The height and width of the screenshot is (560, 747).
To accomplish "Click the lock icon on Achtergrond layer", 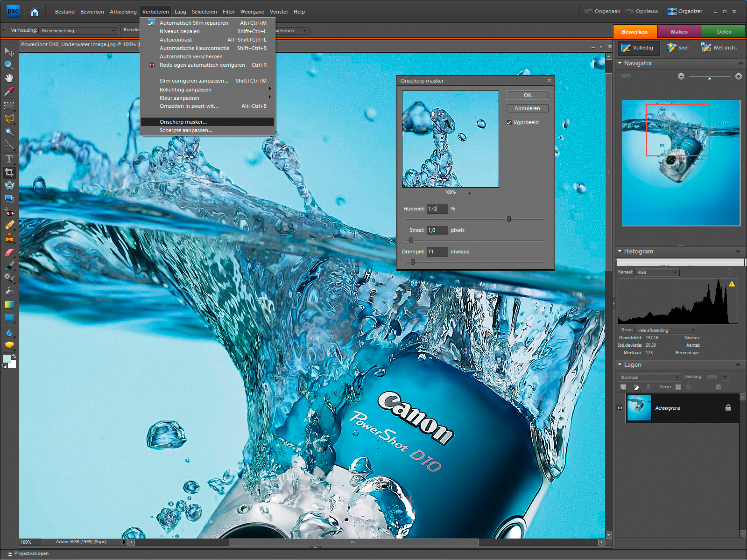I will coord(728,407).
